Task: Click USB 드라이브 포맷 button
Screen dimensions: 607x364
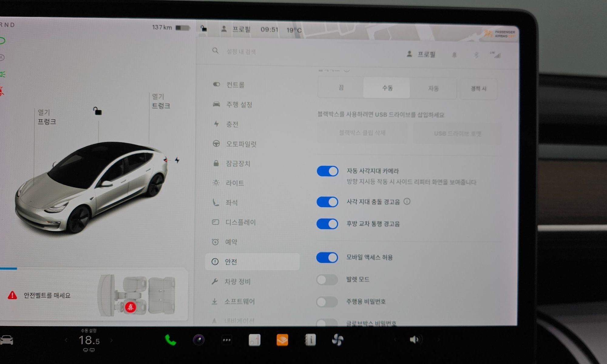Action: [457, 133]
